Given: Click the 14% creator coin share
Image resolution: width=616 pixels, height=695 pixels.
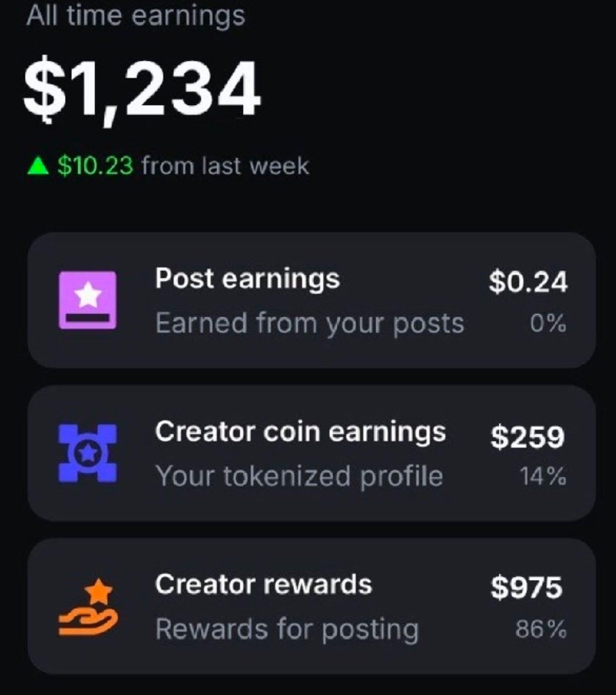Looking at the screenshot, I should 543,476.
